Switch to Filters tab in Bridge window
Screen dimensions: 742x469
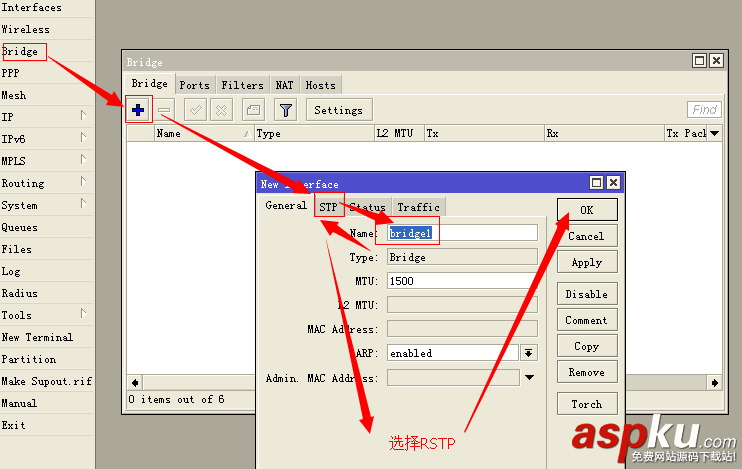coord(242,85)
